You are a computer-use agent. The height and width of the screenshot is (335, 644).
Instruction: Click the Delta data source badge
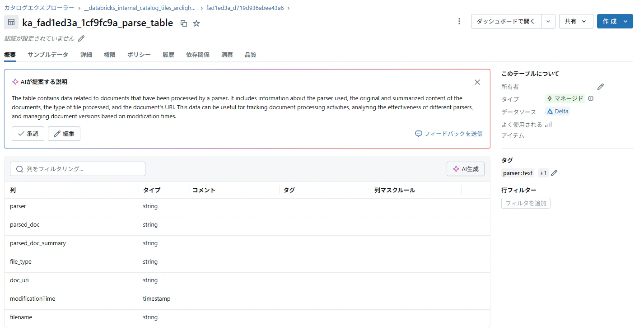point(558,111)
